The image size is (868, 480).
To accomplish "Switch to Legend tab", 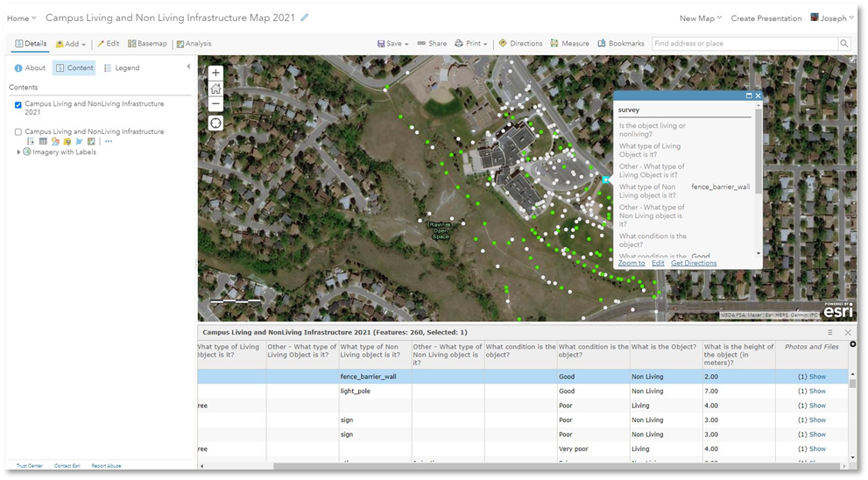I will 122,67.
